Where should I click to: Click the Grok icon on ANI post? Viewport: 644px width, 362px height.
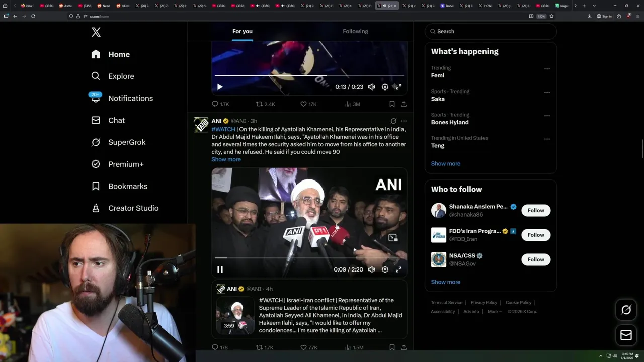(393, 121)
